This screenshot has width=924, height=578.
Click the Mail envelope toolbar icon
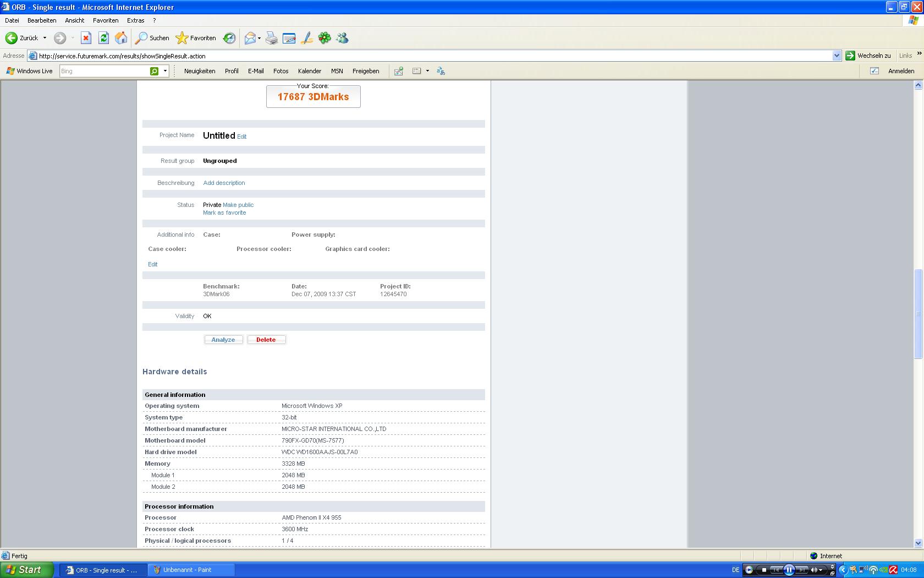[250, 38]
